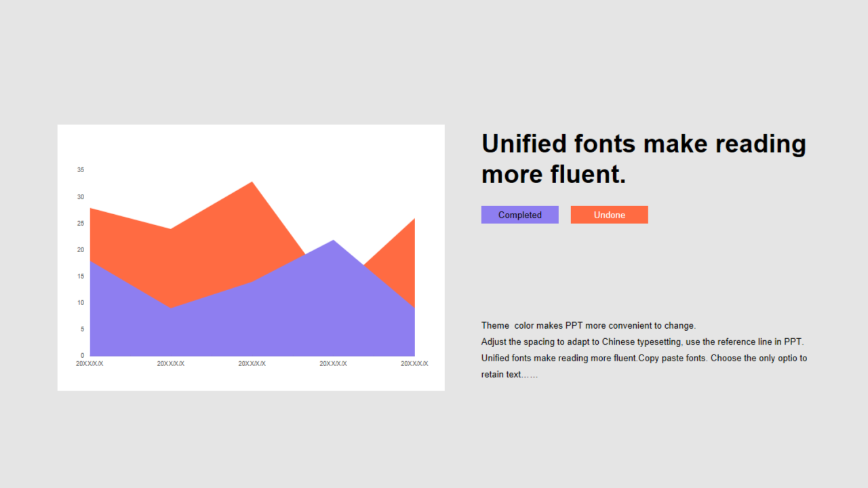Select the heading 'Unified fonts make reading more fluent.'
Viewport: 868px width, 488px height.
[643, 159]
